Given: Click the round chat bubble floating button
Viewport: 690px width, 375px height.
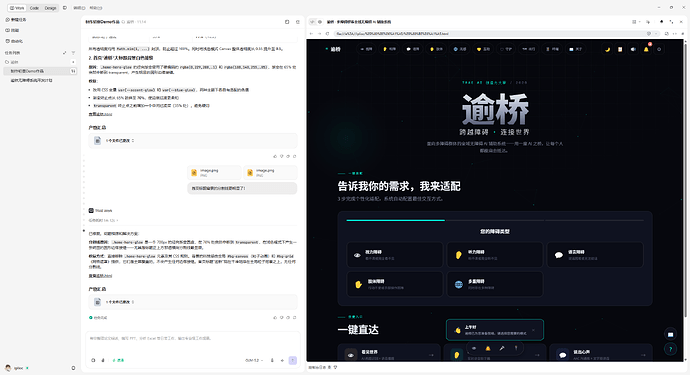Looking at the screenshot, I should coord(670,335).
